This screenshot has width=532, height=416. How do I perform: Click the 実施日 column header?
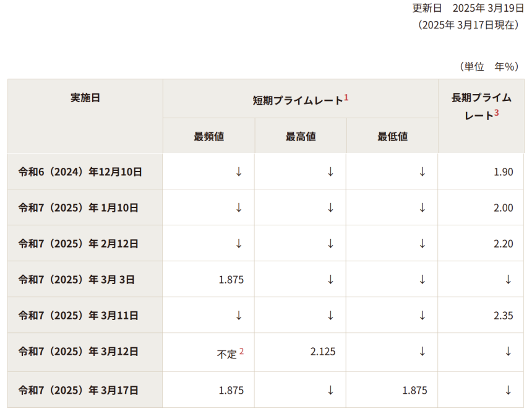point(85,98)
